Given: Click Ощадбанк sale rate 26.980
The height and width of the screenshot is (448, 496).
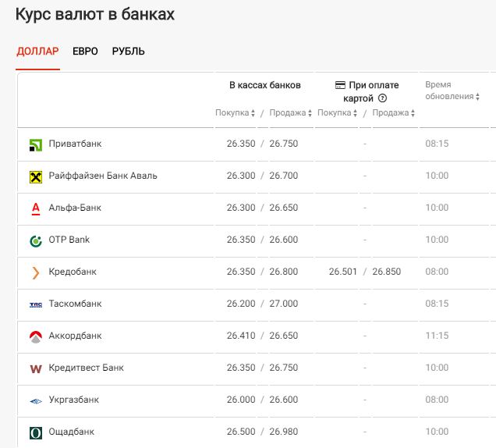Looking at the screenshot, I should click(x=284, y=432).
